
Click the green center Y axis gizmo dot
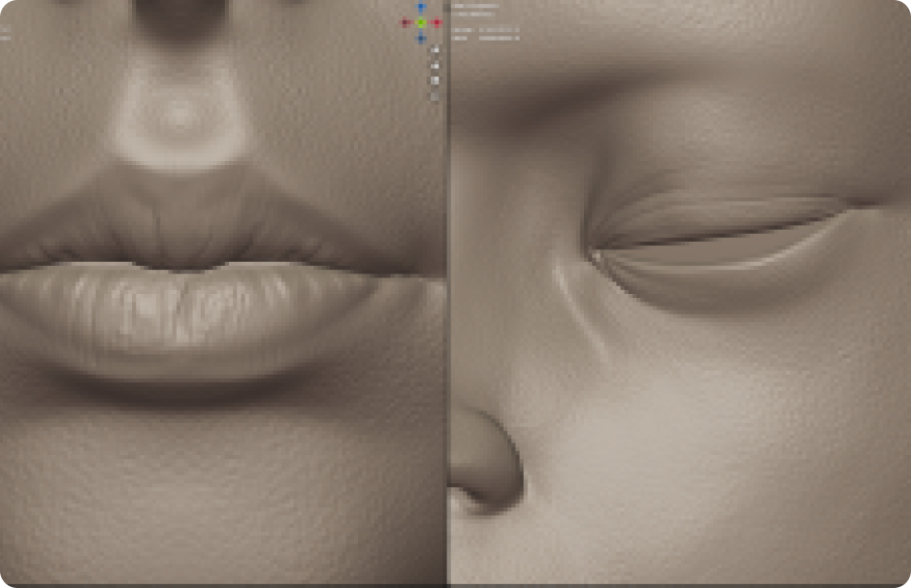[x=421, y=23]
